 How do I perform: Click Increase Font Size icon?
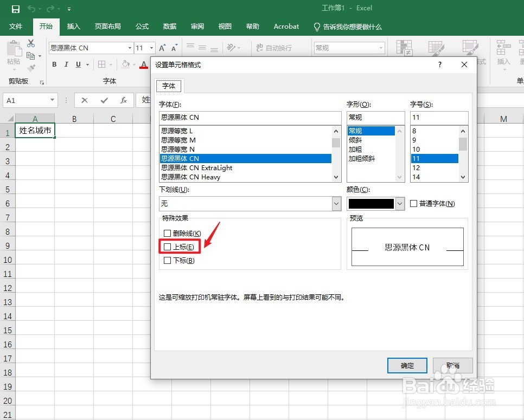point(162,48)
